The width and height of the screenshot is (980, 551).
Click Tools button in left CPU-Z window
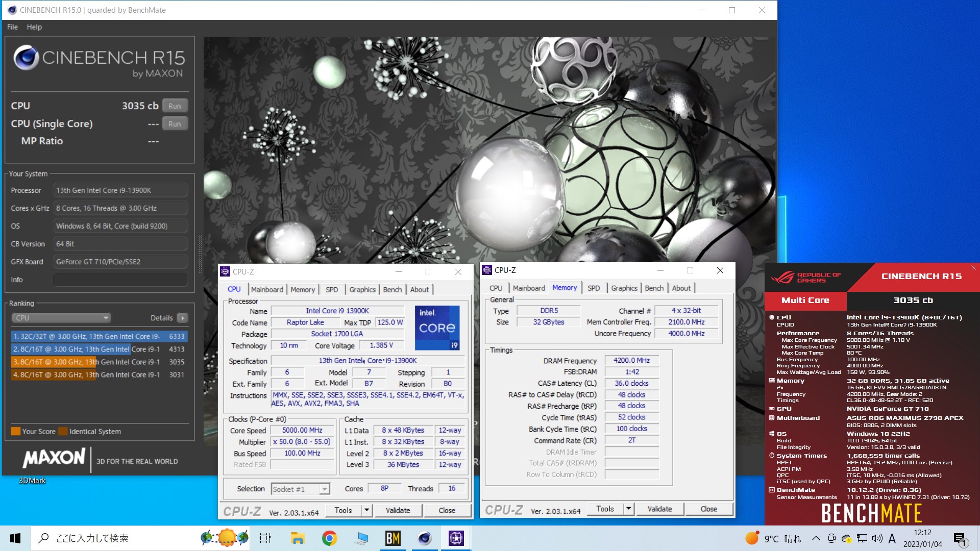click(x=343, y=510)
